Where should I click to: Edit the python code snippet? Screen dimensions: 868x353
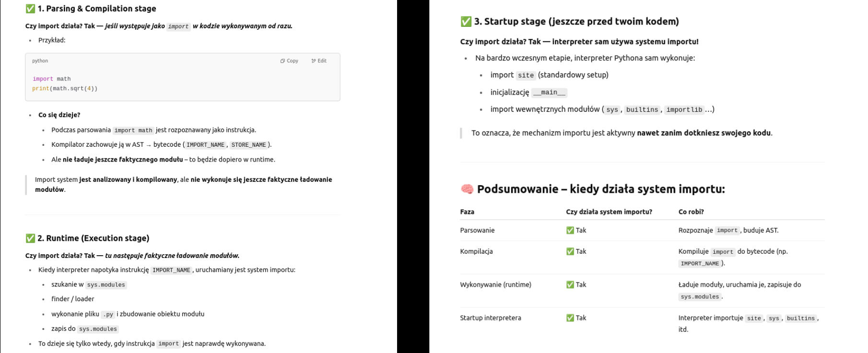[319, 61]
